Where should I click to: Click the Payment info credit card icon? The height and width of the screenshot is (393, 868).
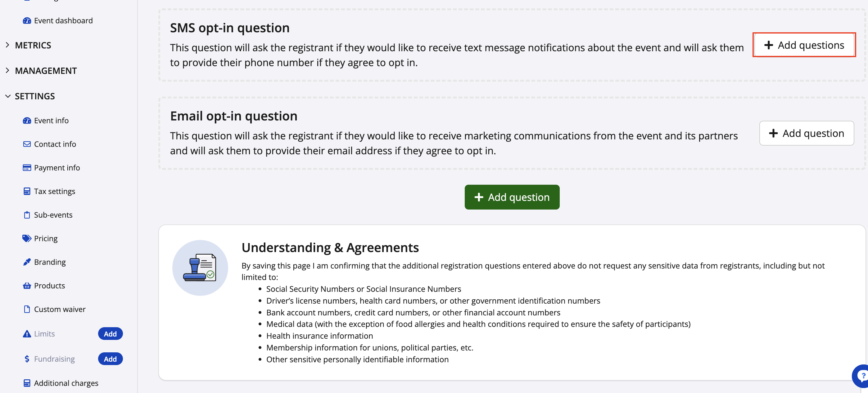click(x=27, y=168)
